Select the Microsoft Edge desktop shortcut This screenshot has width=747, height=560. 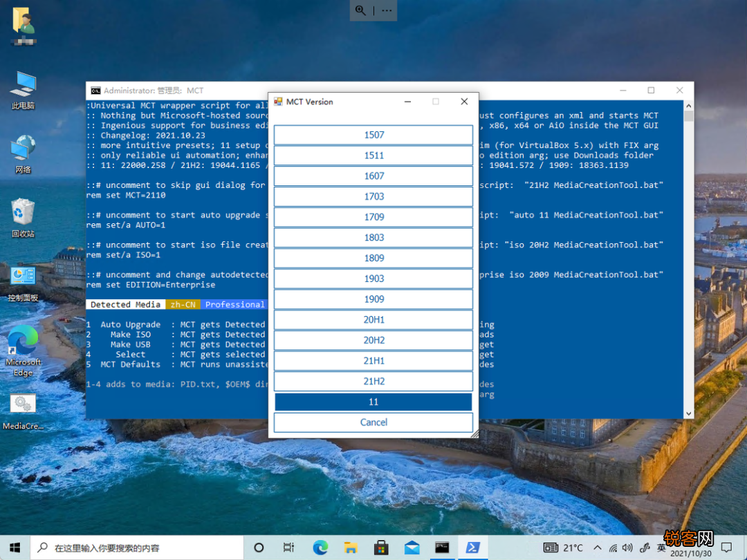coord(23,351)
